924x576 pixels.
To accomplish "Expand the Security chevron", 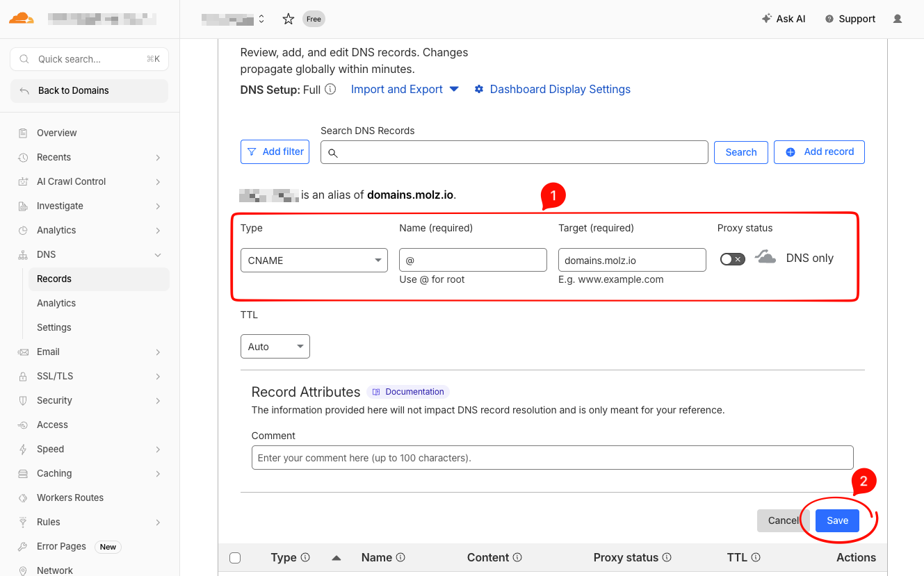I will pos(158,400).
